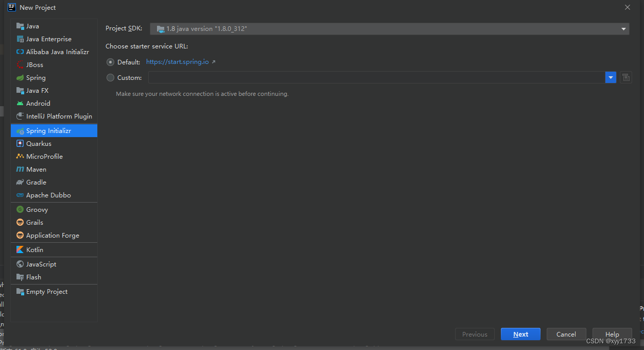Choose Alibaba Java Initializr label
Image resolution: width=644 pixels, height=350 pixels.
(x=58, y=52)
